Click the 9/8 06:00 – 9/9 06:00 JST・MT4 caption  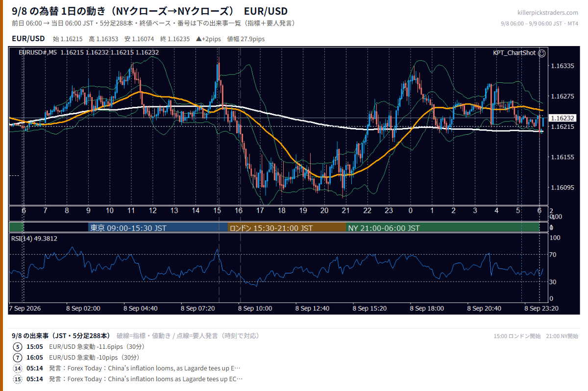click(x=540, y=24)
